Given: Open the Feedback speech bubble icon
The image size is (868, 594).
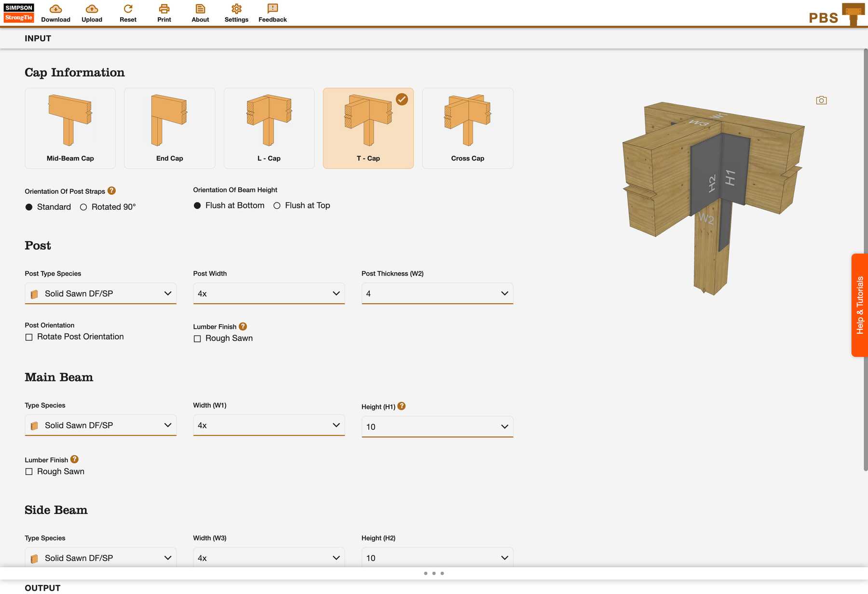Looking at the screenshot, I should 272,9.
